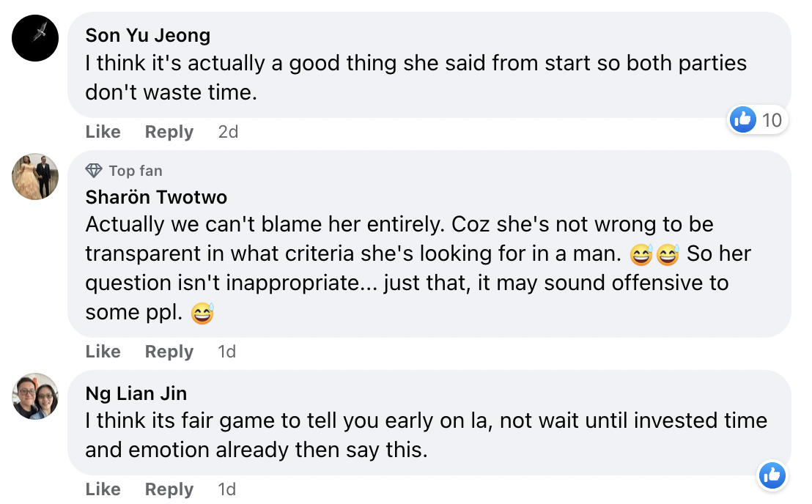This screenshot has height=504, width=812.
Task: Open Sharön Twotwo's profile name link
Action: pos(156,197)
